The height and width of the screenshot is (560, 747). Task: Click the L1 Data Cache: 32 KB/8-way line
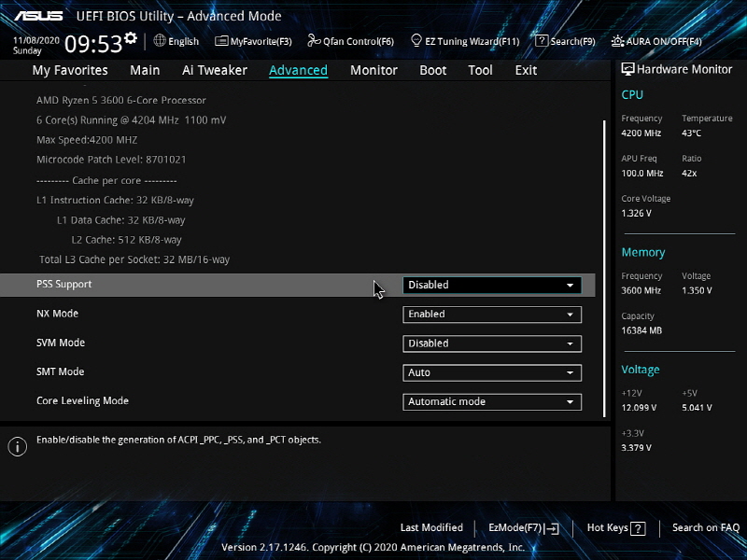[120, 220]
